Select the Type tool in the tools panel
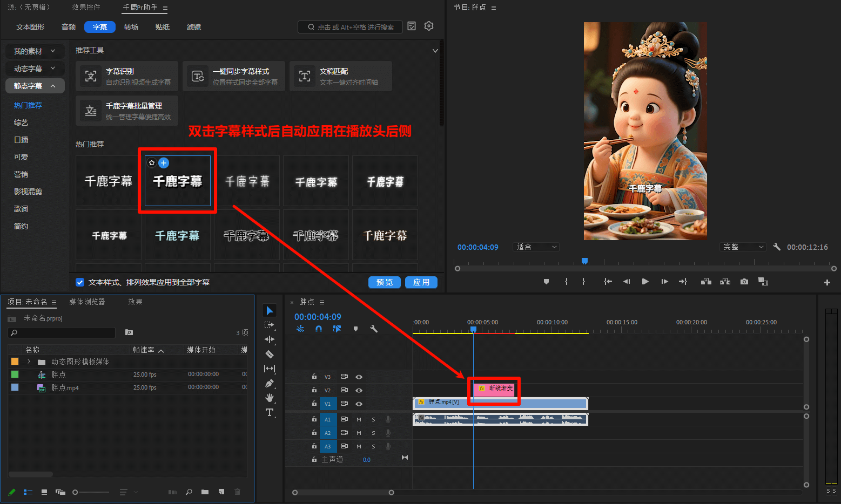The width and height of the screenshot is (841, 504). point(270,412)
